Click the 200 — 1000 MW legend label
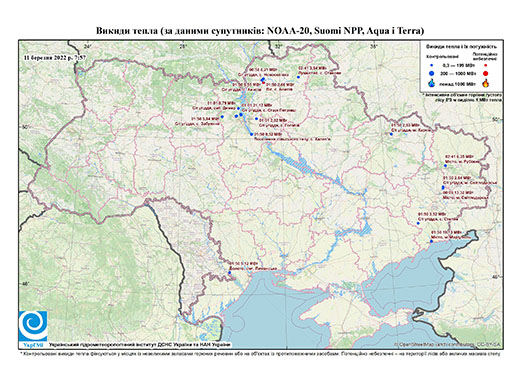 point(458,73)
